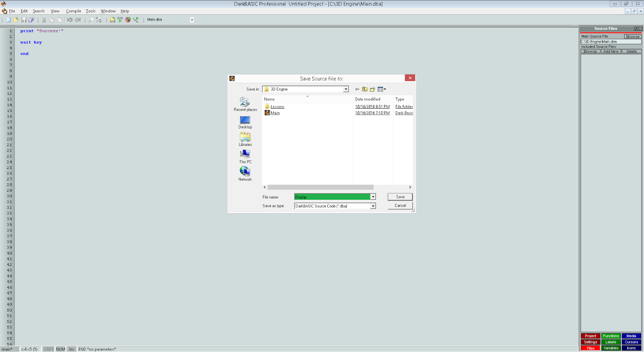Open the Edit menu
This screenshot has width=644, height=352.
[x=24, y=11]
